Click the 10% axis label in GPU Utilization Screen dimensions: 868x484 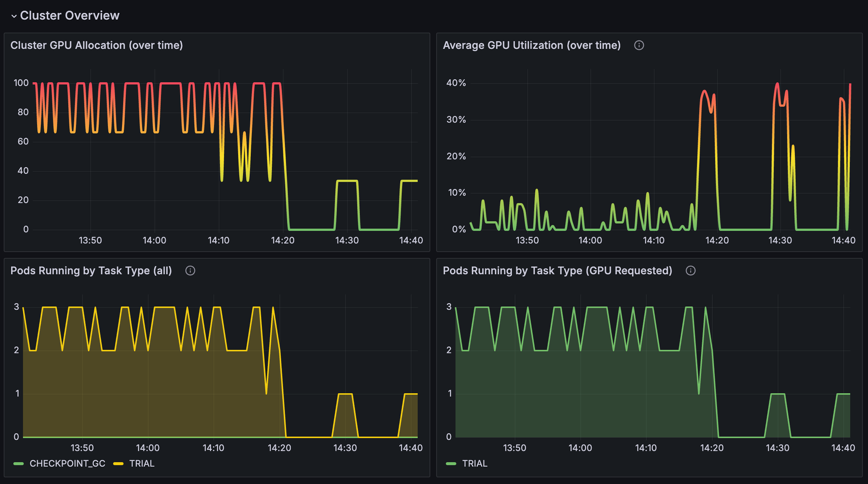pyautogui.click(x=456, y=193)
